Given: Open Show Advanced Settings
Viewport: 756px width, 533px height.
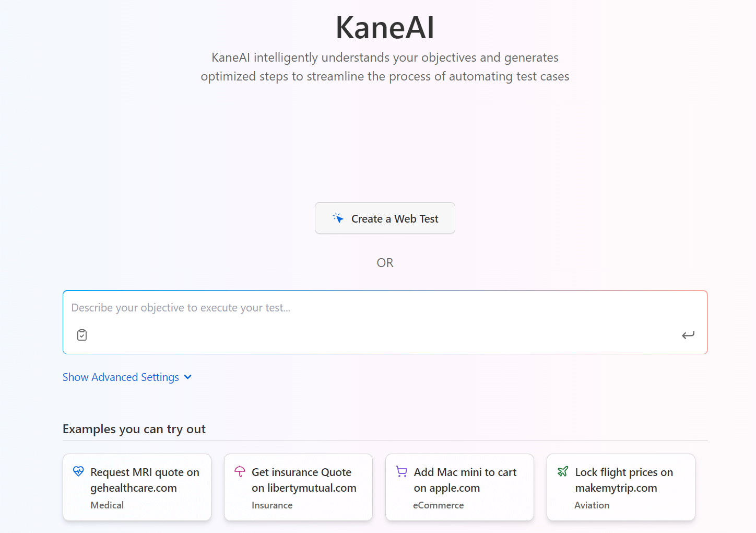Looking at the screenshot, I should 120,377.
